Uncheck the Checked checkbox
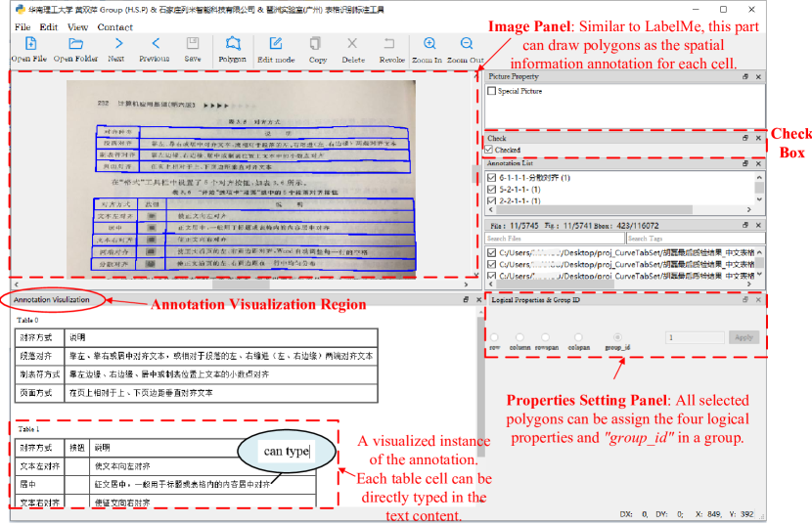 pos(489,150)
